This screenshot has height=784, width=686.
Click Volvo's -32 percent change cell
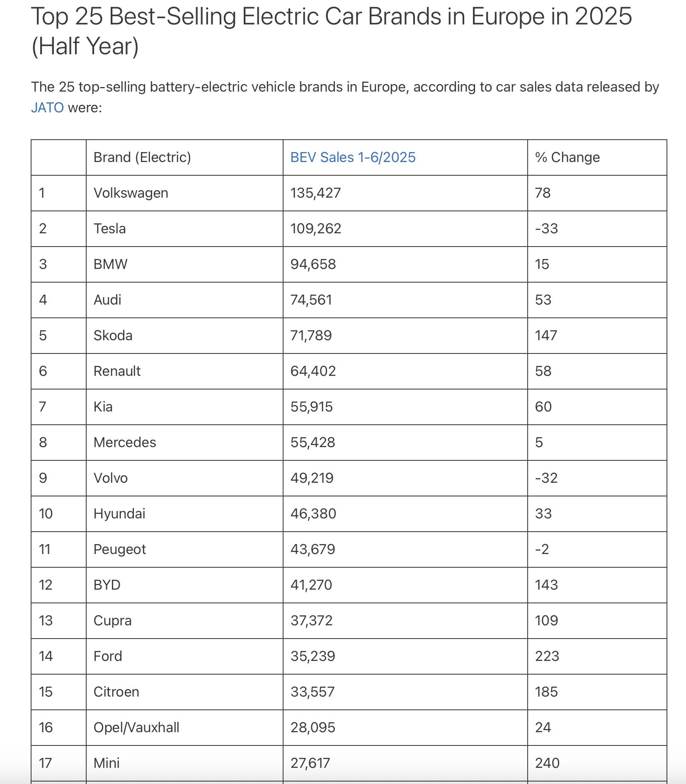[x=546, y=478]
